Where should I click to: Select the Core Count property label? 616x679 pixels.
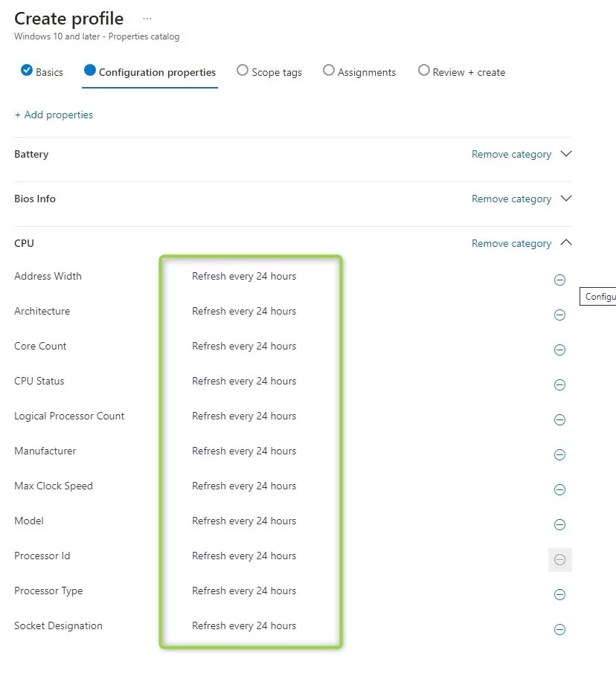[40, 346]
